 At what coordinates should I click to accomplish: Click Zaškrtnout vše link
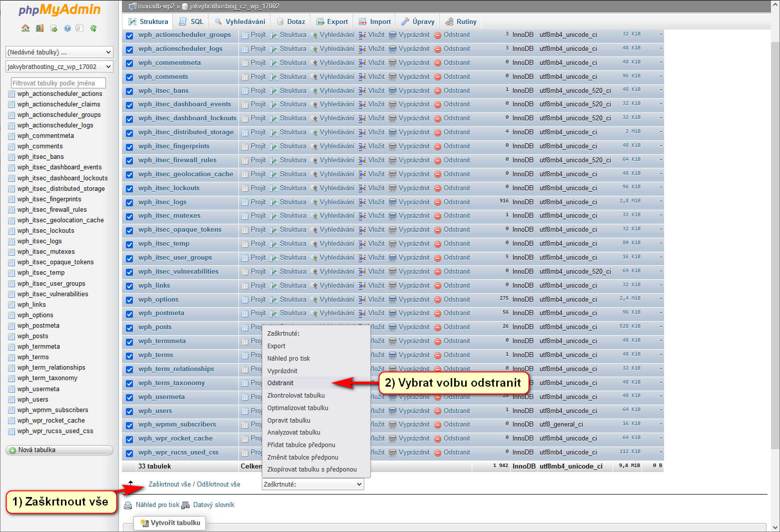click(170, 484)
